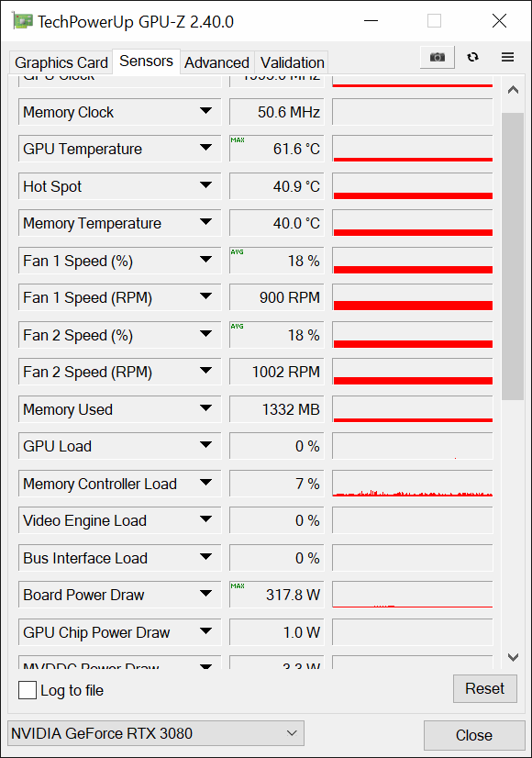Screen dimensions: 532x758
Task: Open the hamburger menu icon
Action: click(x=507, y=57)
